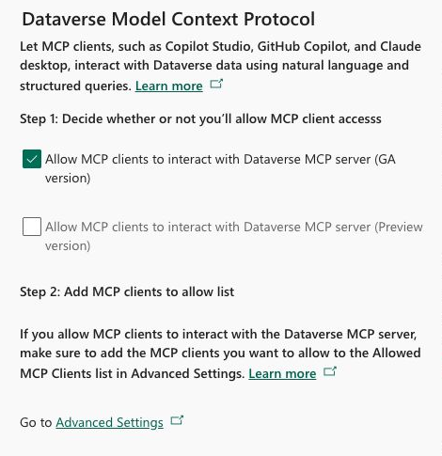
Task: Click the greyed 'version)' line under Preview option
Action: point(68,246)
